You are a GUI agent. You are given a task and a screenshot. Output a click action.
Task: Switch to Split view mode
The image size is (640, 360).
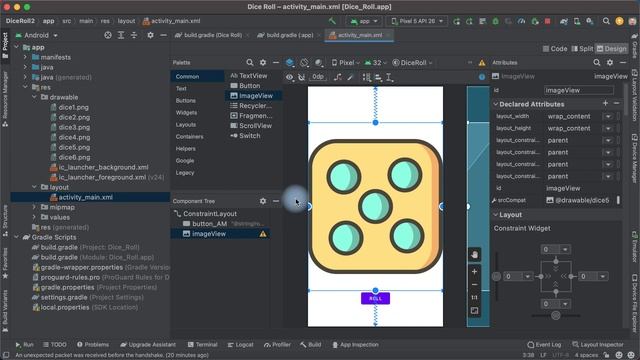[582, 49]
